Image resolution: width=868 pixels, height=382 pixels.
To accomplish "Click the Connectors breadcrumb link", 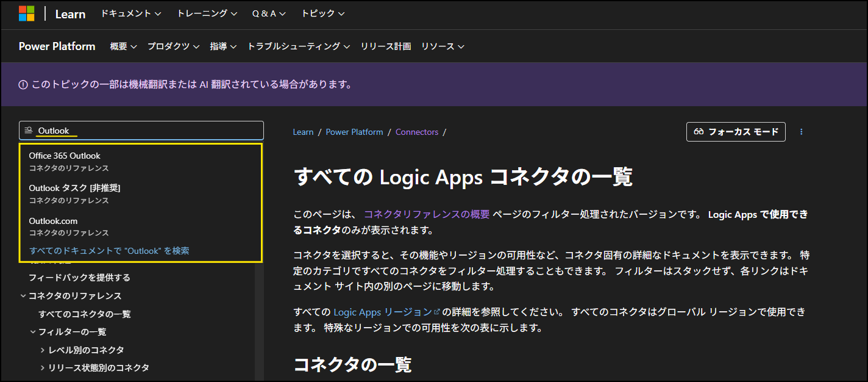I will 416,132.
